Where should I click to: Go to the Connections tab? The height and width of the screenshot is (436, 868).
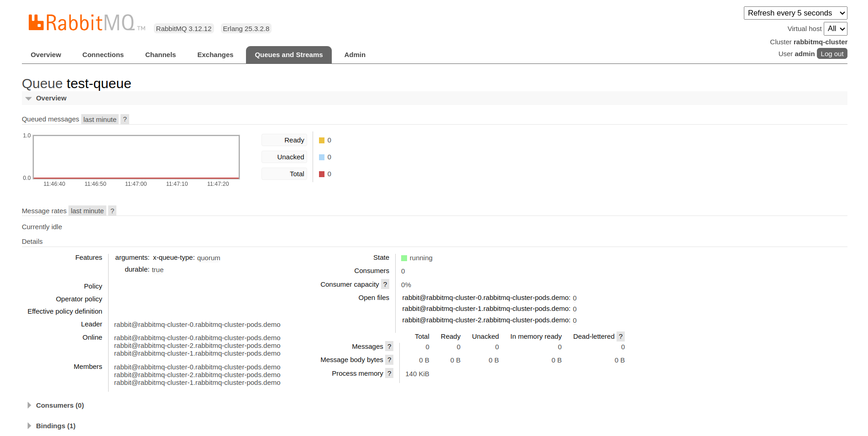103,55
